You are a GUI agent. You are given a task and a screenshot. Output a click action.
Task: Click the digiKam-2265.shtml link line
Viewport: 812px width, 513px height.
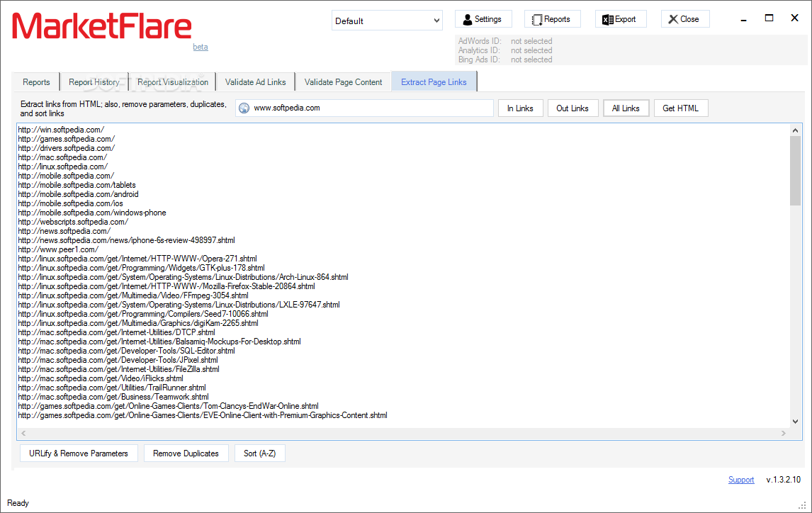[138, 323]
